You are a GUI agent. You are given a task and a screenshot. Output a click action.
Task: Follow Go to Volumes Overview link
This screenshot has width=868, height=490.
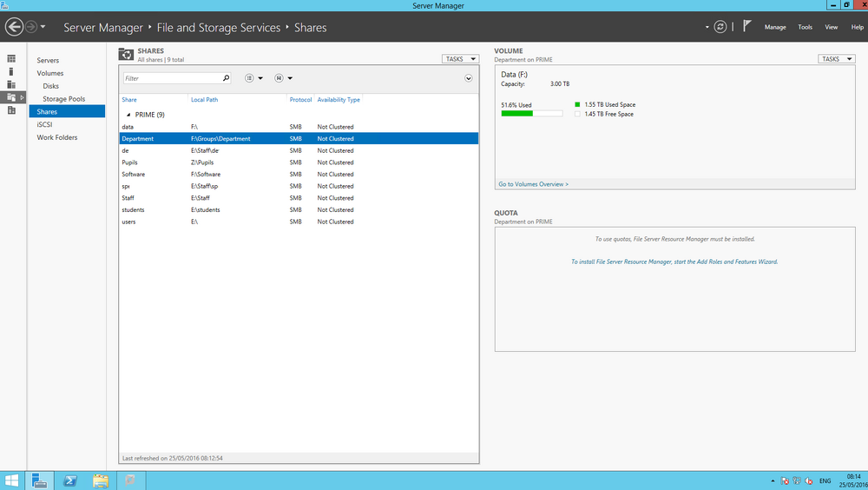coord(533,184)
